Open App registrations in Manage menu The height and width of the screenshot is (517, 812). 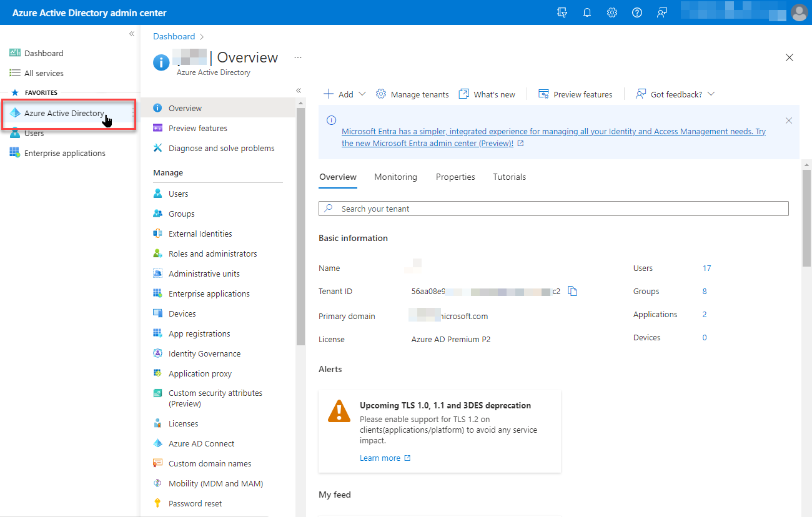199,333
